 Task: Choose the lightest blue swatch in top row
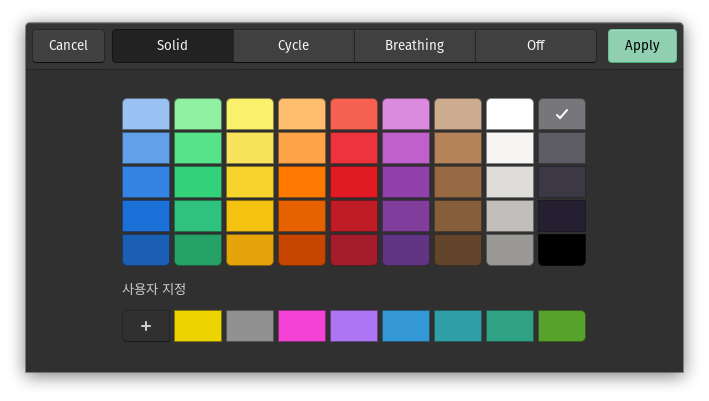pos(146,114)
